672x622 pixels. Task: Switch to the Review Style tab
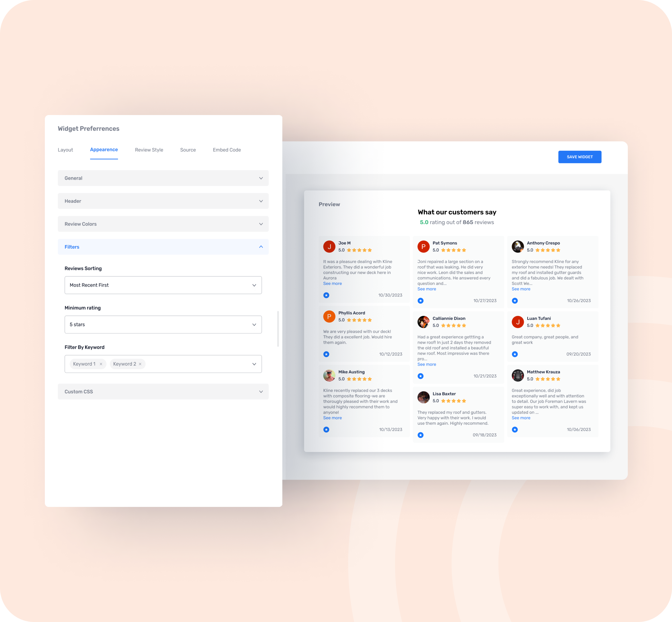[149, 150]
